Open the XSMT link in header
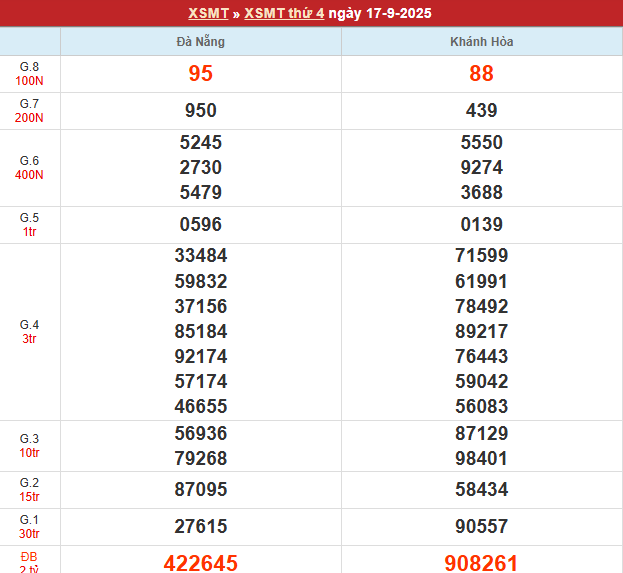 click(x=208, y=13)
